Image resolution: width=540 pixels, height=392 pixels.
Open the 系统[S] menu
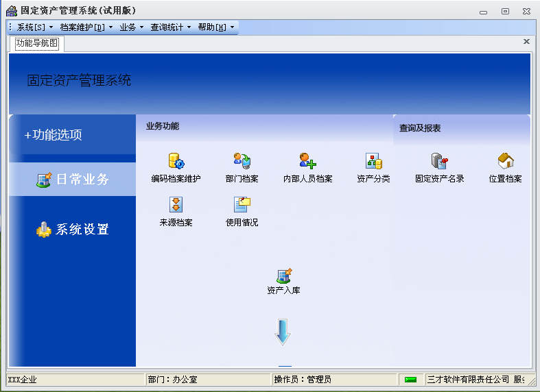pyautogui.click(x=31, y=27)
